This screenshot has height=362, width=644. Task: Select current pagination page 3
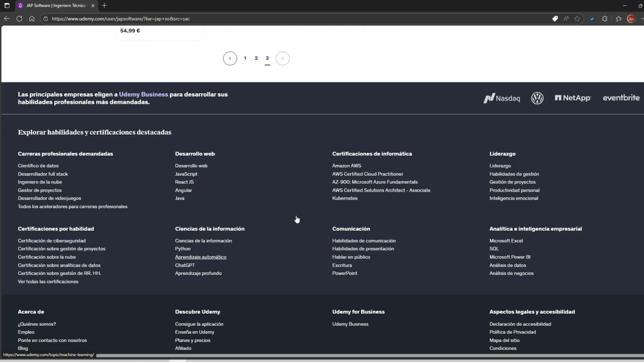click(267, 58)
